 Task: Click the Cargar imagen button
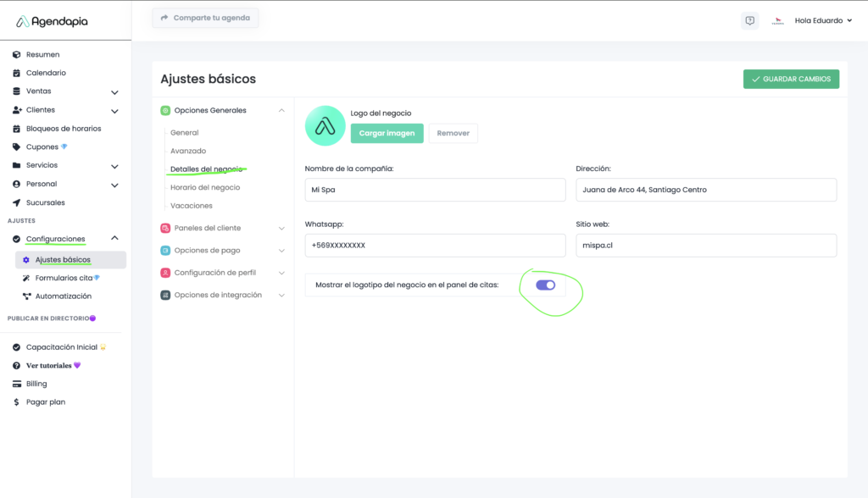[387, 133]
